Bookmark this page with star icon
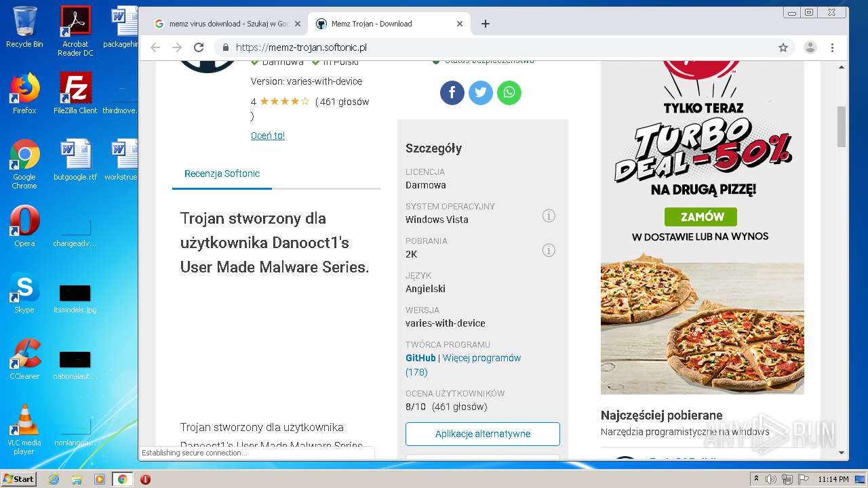Image resolution: width=868 pixels, height=488 pixels. [783, 47]
